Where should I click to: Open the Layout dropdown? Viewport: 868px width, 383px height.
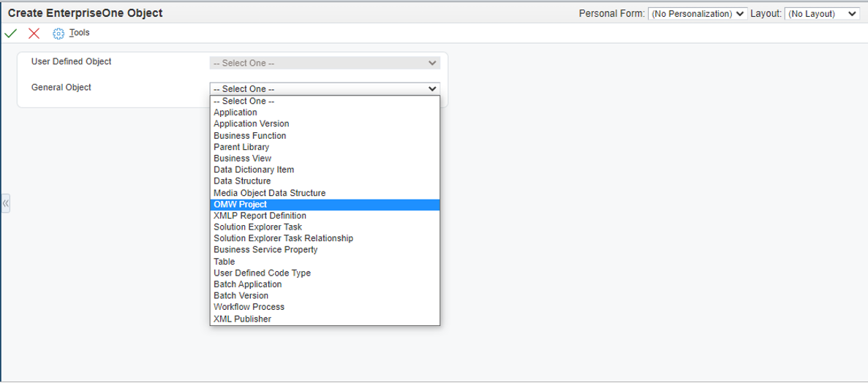pyautogui.click(x=822, y=14)
